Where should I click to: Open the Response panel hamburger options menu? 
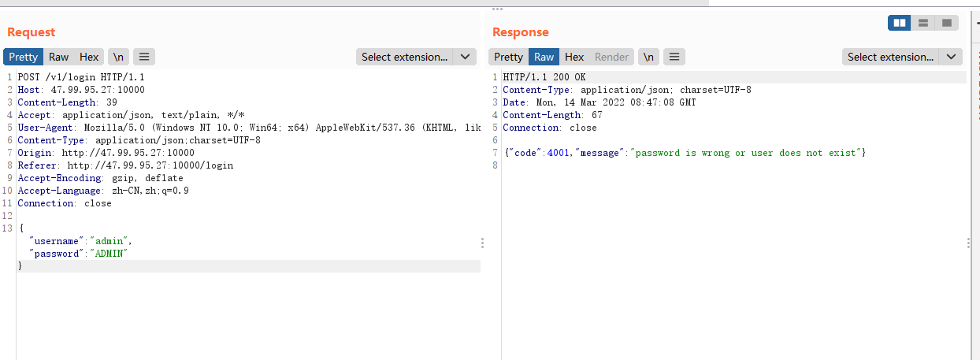pos(674,57)
